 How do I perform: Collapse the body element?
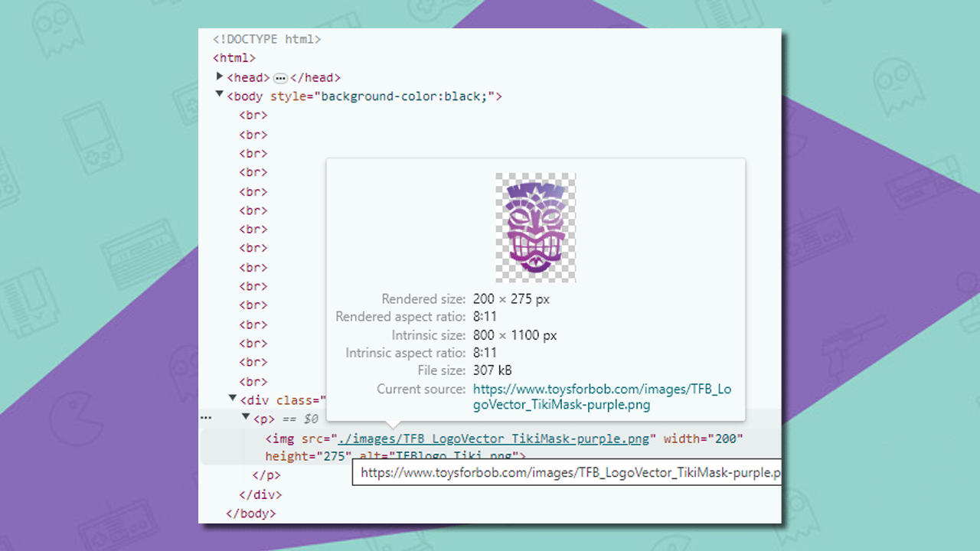(x=220, y=96)
